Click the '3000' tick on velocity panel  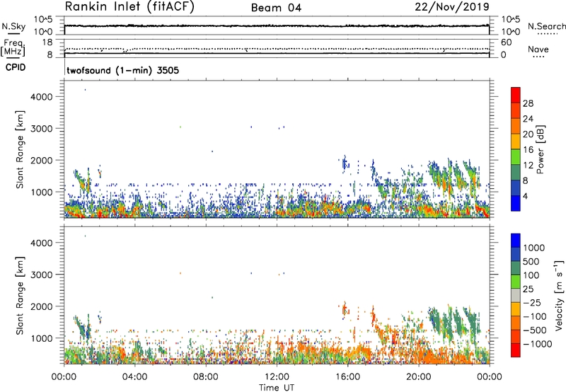41,275
